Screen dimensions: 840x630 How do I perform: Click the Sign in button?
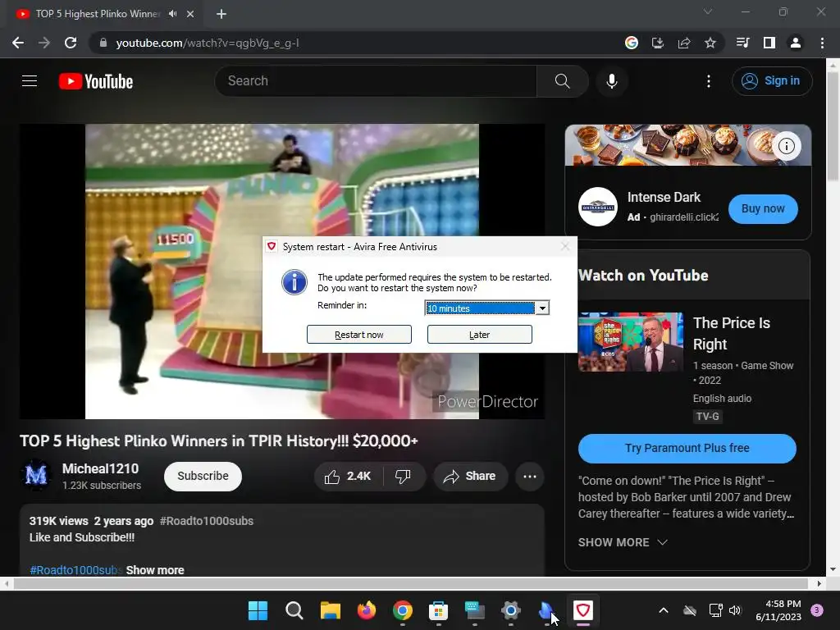tap(771, 81)
